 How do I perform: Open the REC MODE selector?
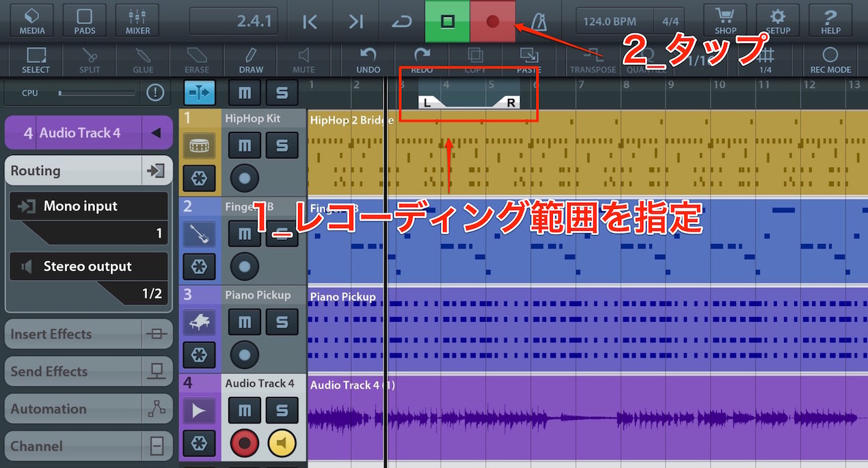point(830,60)
